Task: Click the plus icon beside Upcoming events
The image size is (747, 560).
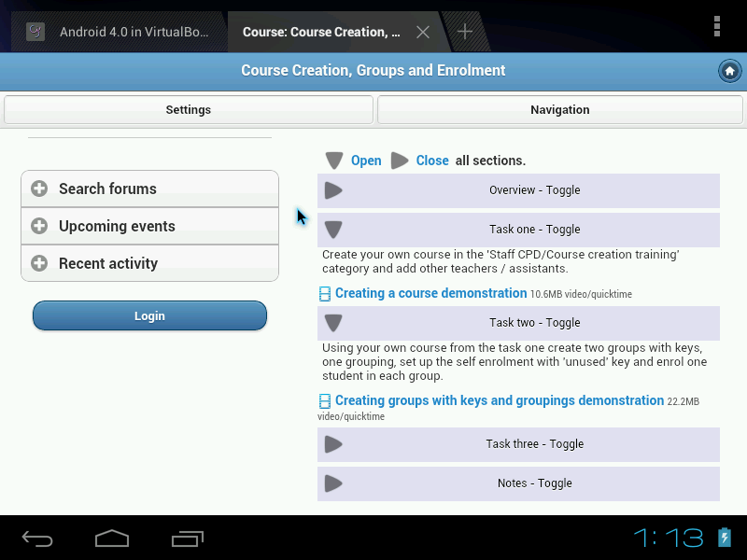Action: 39,226
